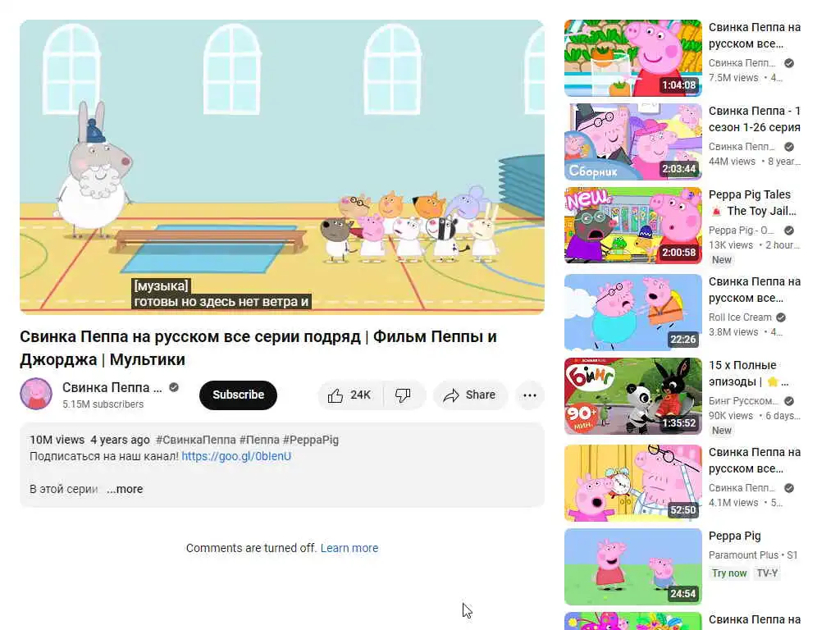Click the '5.15M subscribers' count

click(103, 404)
